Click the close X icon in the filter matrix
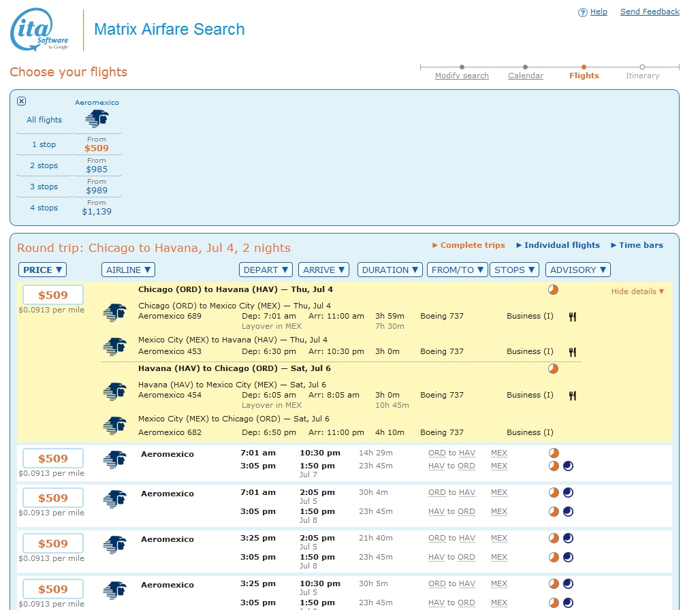This screenshot has width=700, height=610. coord(21,101)
